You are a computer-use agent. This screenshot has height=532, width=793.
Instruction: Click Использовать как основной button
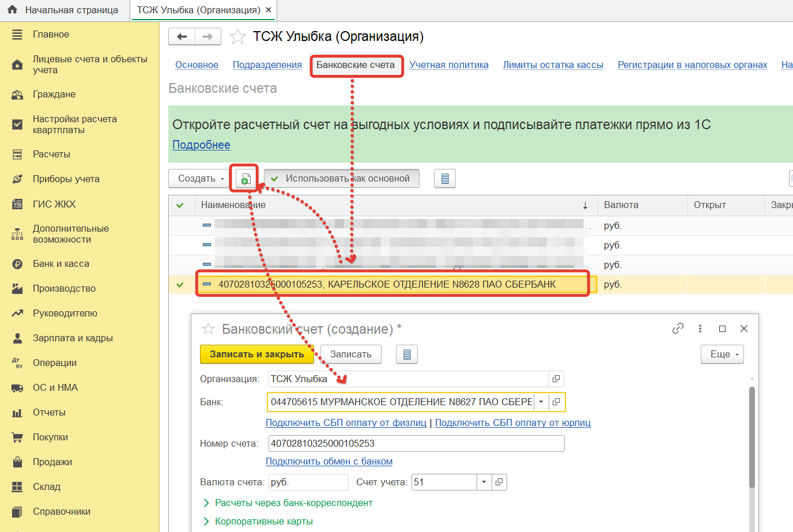[342, 179]
